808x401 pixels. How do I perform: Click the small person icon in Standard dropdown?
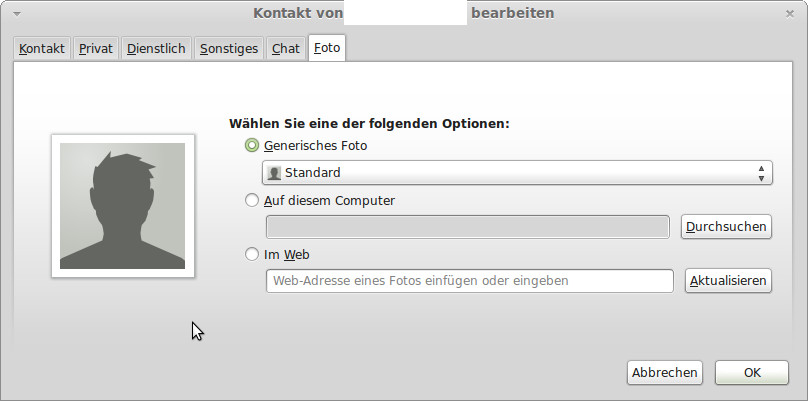[x=274, y=173]
